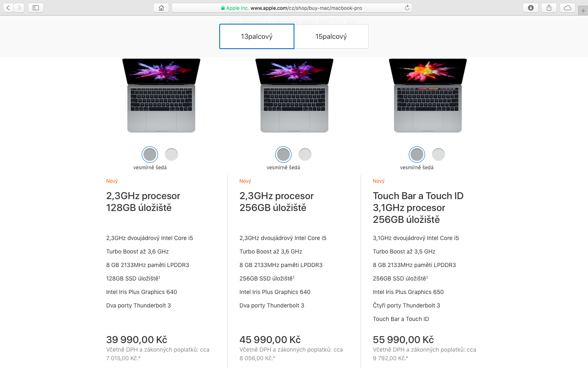588x368 pixels.
Task: Select space gray for Touch Bar model
Action: point(417,155)
